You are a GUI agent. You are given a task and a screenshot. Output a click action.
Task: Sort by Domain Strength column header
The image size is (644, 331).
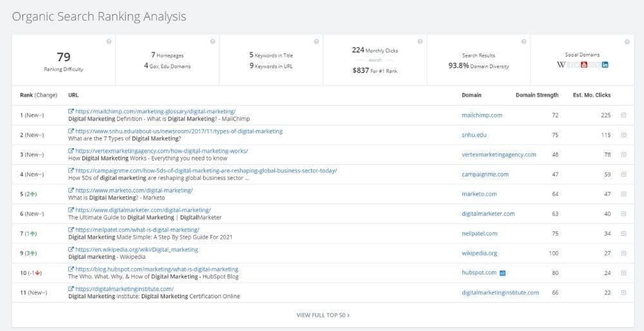[536, 95]
